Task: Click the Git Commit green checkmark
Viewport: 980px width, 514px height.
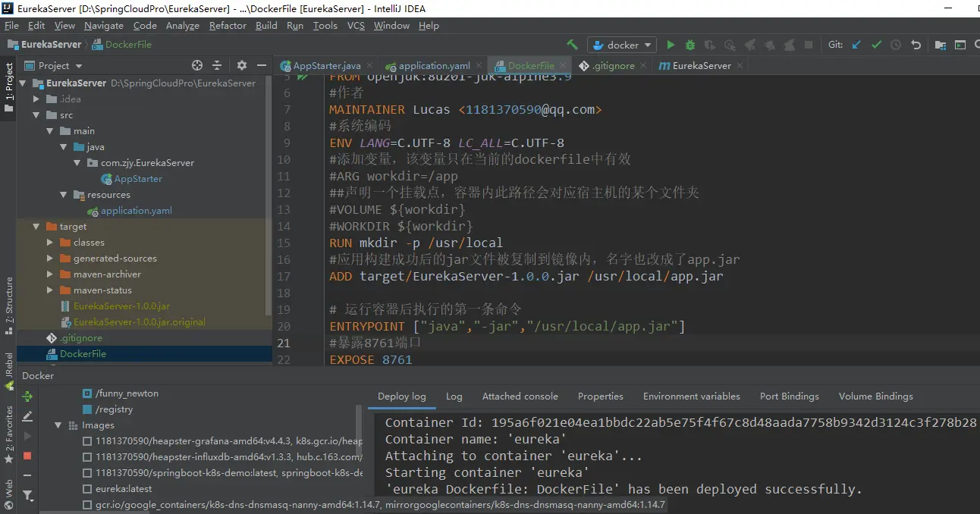Action: tap(876, 45)
